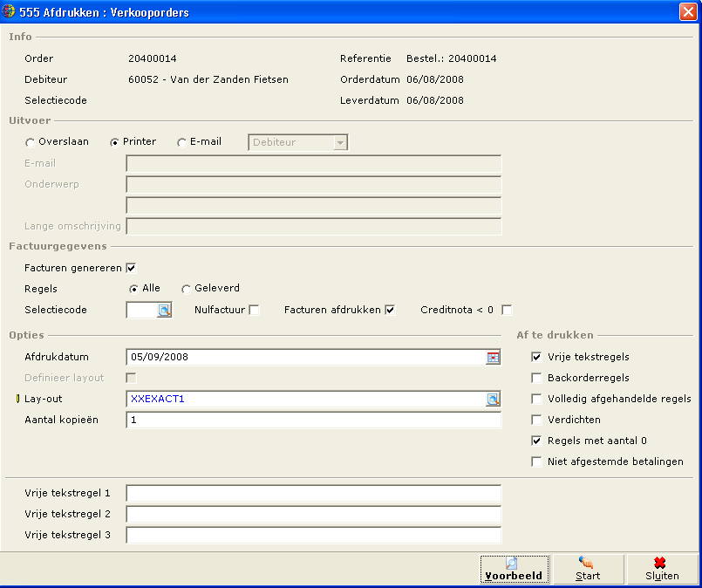Click the Voorbeeld preview button
Screen dimensions: 702x588
pos(515,569)
